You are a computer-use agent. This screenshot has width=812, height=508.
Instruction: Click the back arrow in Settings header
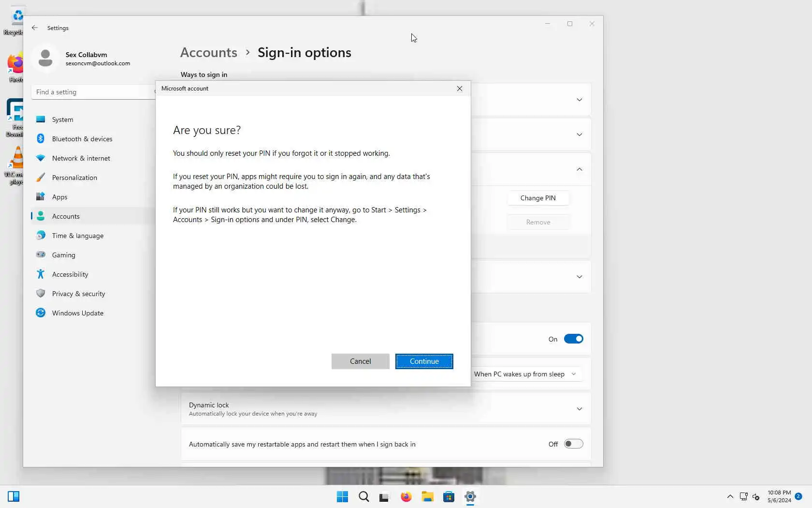[x=35, y=28]
